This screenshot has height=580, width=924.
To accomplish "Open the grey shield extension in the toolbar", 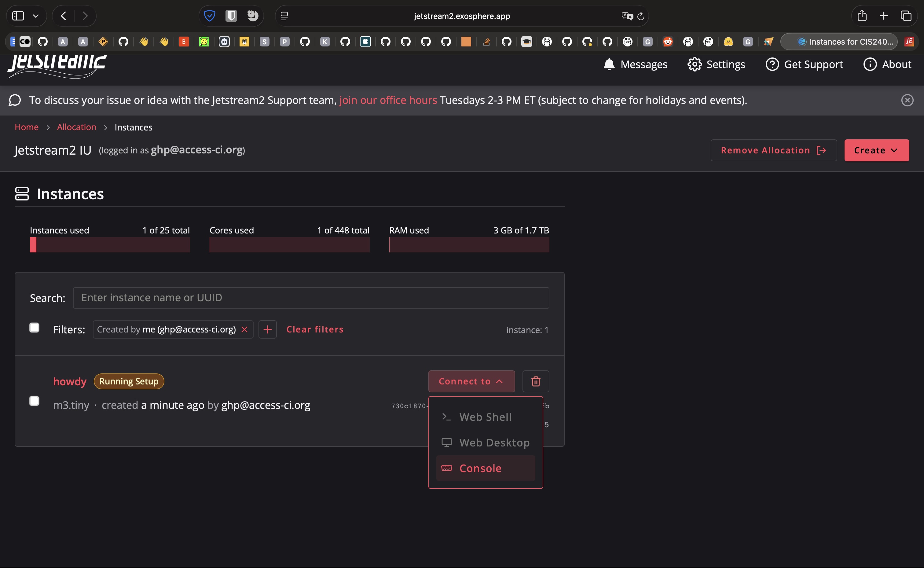I will click(x=231, y=16).
